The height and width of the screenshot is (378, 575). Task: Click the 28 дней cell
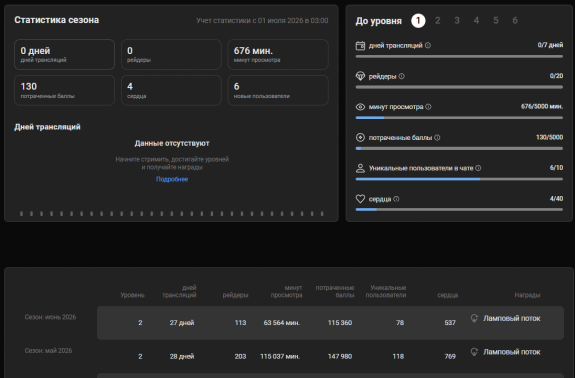(182, 356)
